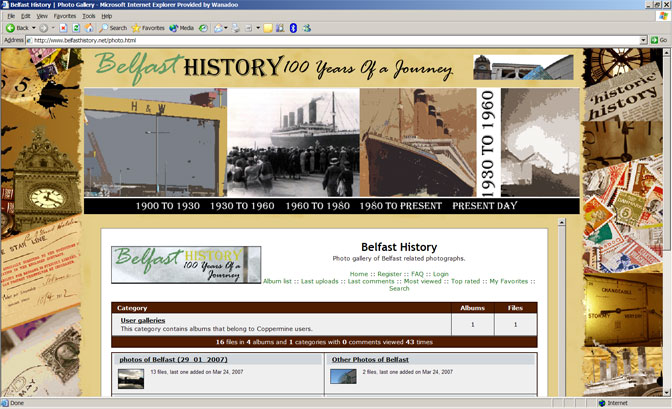Open the User galleries category link
The width and height of the screenshot is (672, 409).
pyautogui.click(x=143, y=320)
